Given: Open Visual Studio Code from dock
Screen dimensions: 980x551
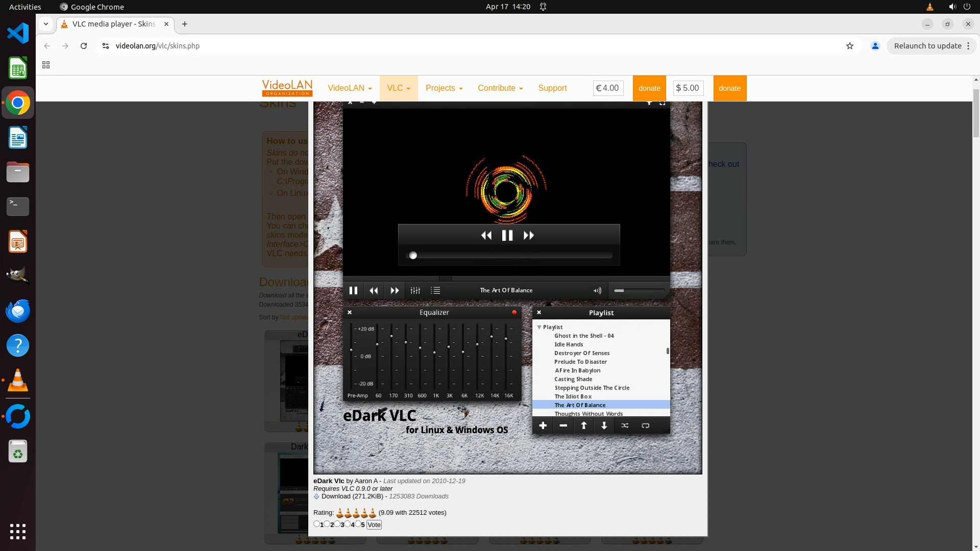Looking at the screenshot, I should (18, 34).
